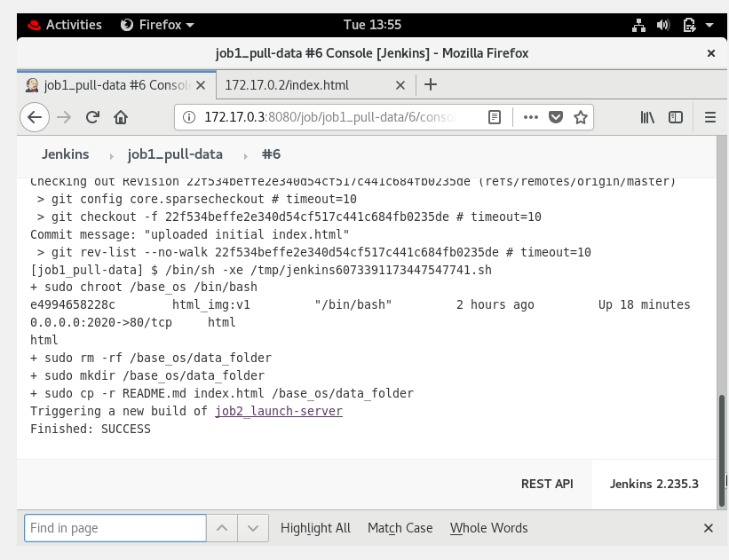Reload the current Jenkins page

[x=92, y=117]
